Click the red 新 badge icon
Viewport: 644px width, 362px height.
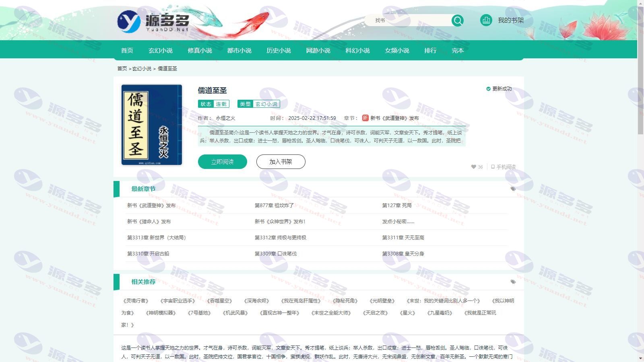pos(365,118)
